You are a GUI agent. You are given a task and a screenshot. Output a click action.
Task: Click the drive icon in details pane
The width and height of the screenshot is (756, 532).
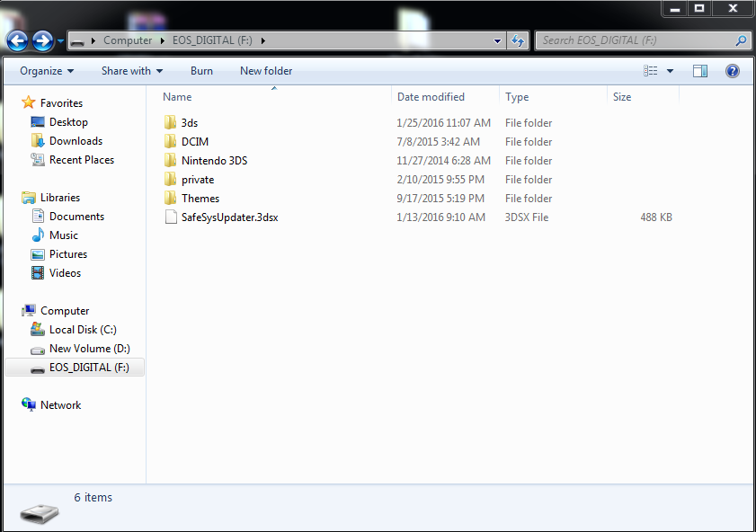point(40,514)
